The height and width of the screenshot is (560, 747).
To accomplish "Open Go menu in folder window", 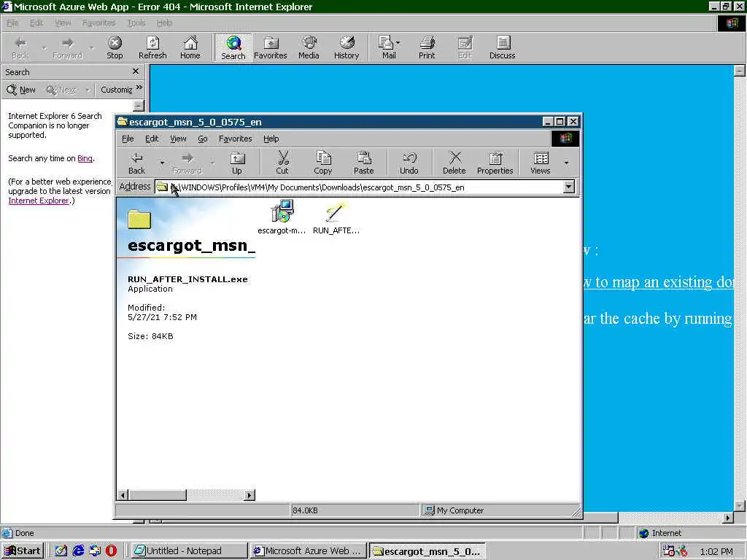I will tap(203, 139).
